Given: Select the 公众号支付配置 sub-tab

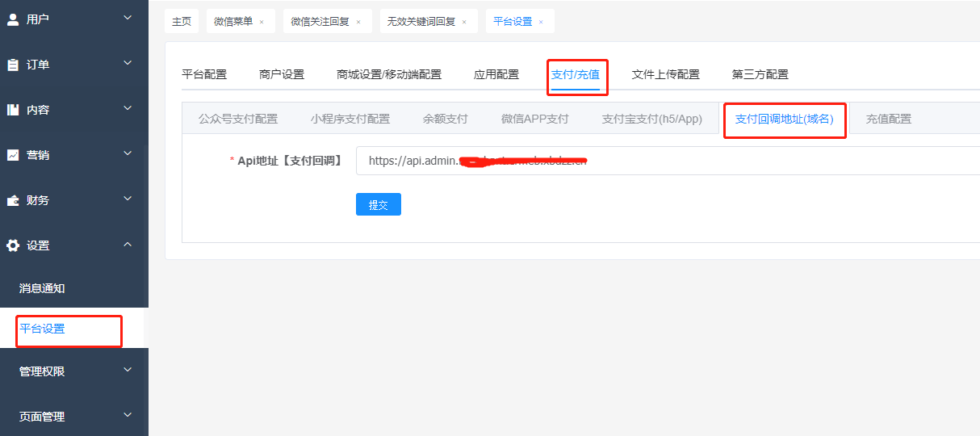Looking at the screenshot, I should click(x=238, y=119).
